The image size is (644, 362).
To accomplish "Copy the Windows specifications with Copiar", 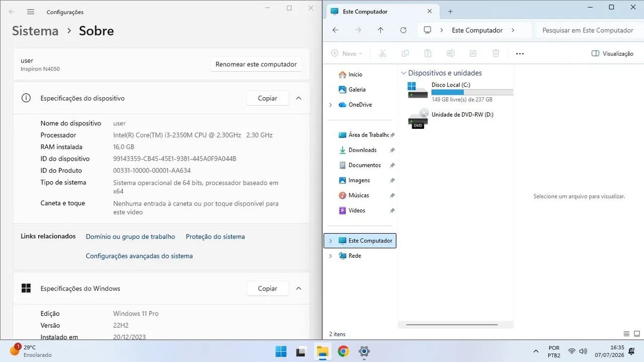I will [x=268, y=288].
